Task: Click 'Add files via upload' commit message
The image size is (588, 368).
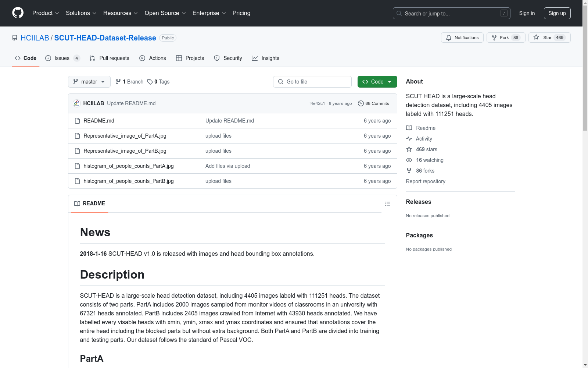Action: tap(228, 166)
